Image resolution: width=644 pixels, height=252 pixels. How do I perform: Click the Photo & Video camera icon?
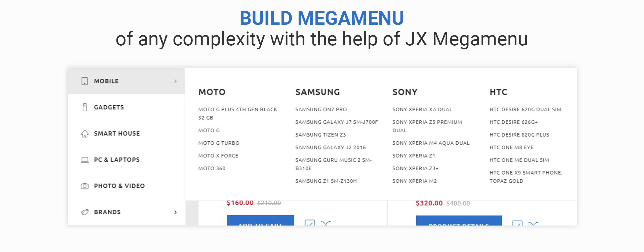pos(85,186)
